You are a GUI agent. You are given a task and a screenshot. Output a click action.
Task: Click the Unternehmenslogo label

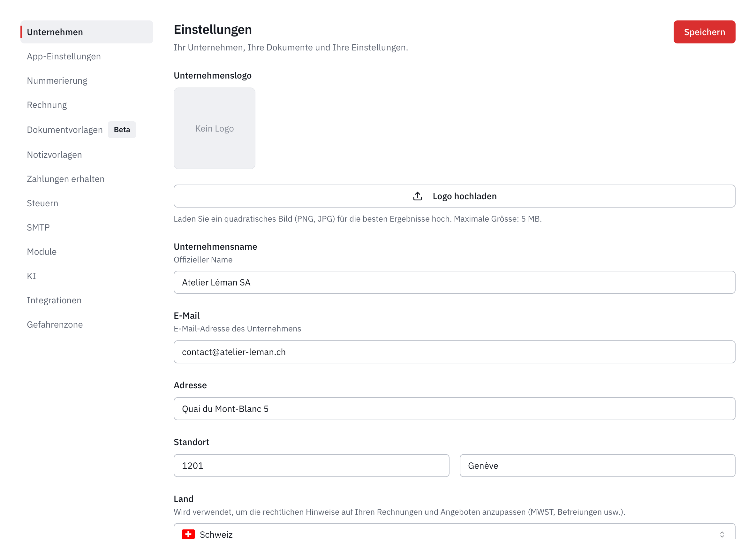coord(213,75)
